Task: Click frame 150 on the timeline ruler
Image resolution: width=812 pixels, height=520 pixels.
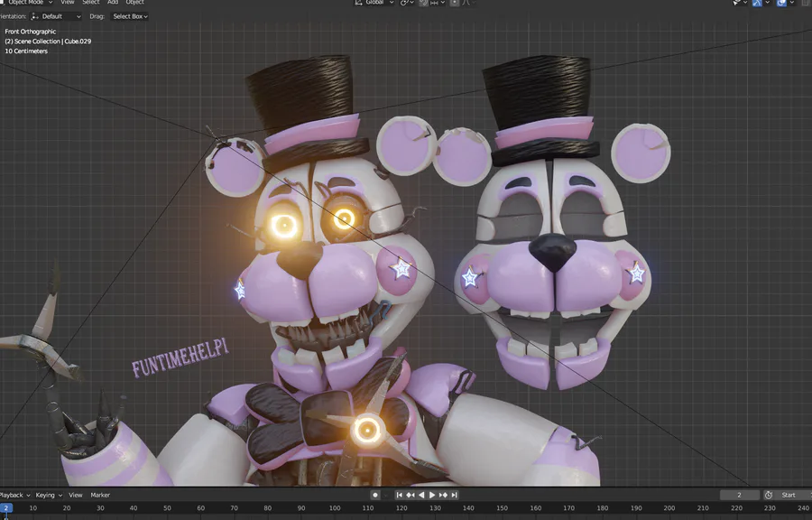Action: [502, 508]
